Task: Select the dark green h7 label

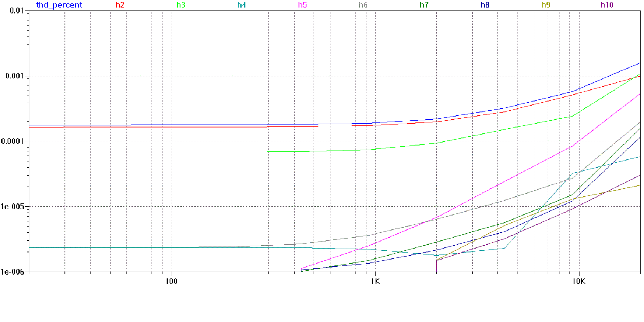Action: tap(424, 5)
